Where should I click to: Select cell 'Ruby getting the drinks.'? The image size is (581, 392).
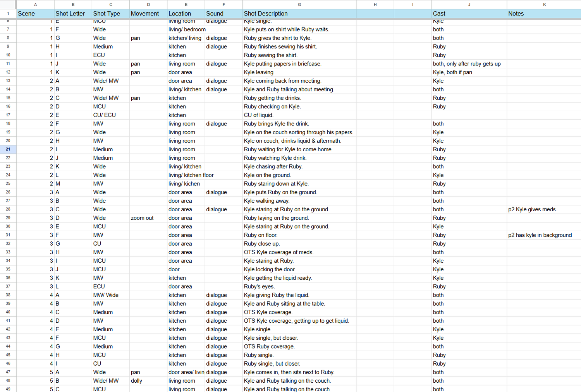pos(299,98)
